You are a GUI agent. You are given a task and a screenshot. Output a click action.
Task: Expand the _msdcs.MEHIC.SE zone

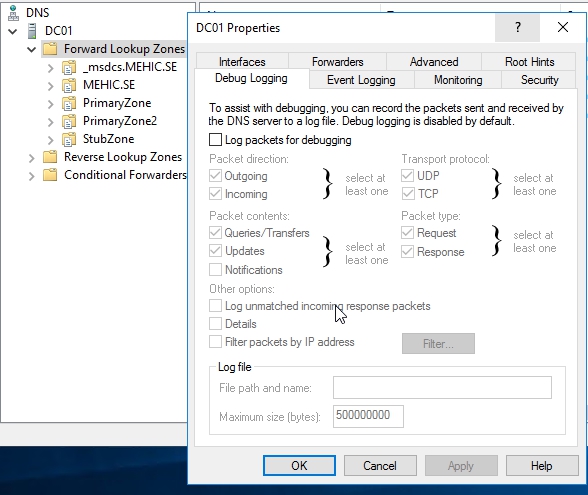(51, 68)
